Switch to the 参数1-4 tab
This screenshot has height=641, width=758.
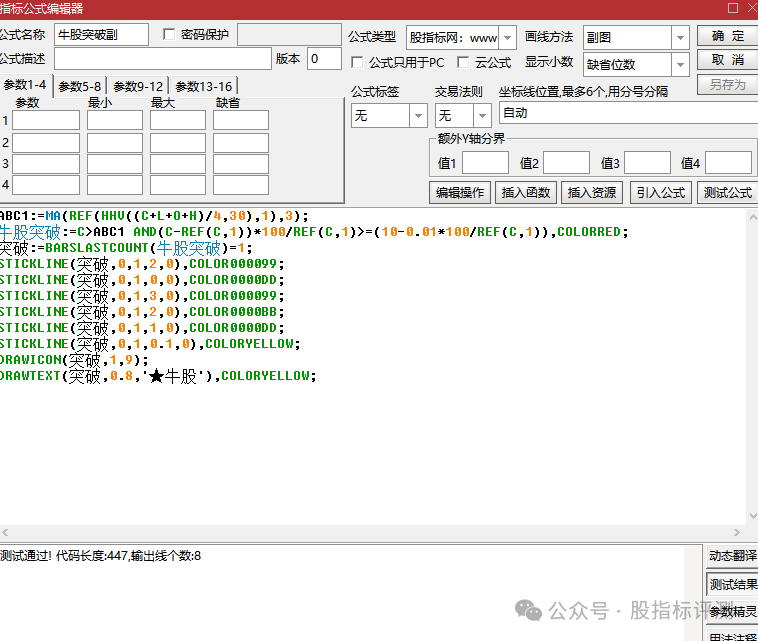pos(25,85)
